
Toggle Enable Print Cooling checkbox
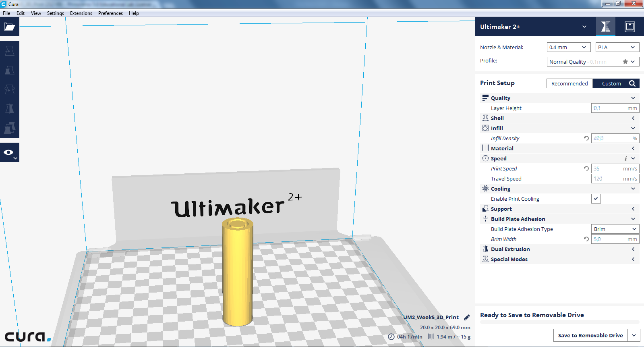click(x=596, y=199)
